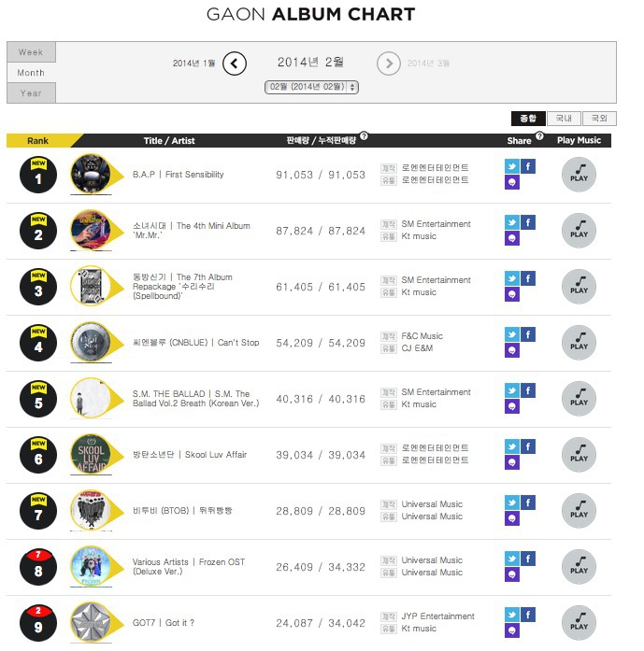Viewport: 644px width, 651px height.
Task: Share B.A.P First Sensibility on Twitter
Action: [512, 166]
